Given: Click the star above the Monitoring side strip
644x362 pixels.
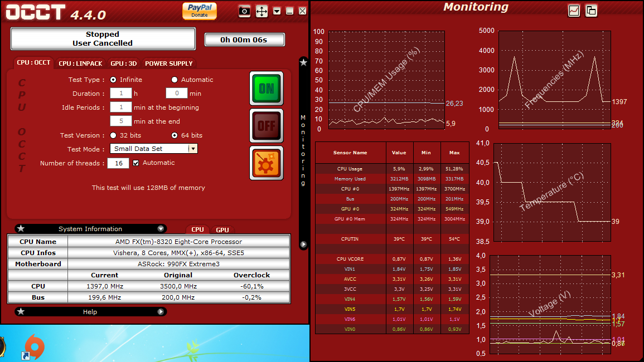Looking at the screenshot, I should click(303, 62).
